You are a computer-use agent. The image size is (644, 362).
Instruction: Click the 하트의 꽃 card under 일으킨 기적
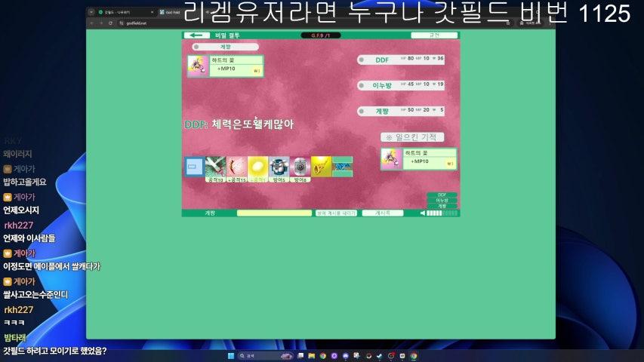click(x=418, y=159)
